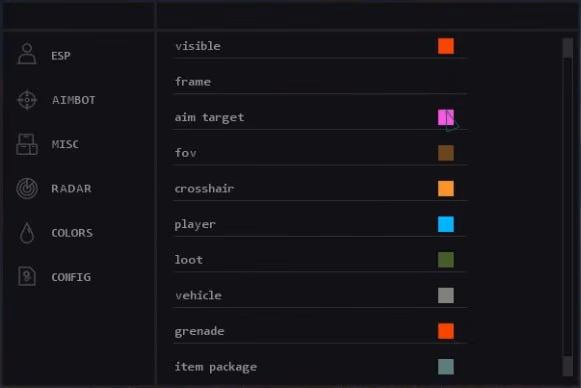The width and height of the screenshot is (581, 388).
Task: Change the brown fov color swatch
Action: [x=446, y=153]
